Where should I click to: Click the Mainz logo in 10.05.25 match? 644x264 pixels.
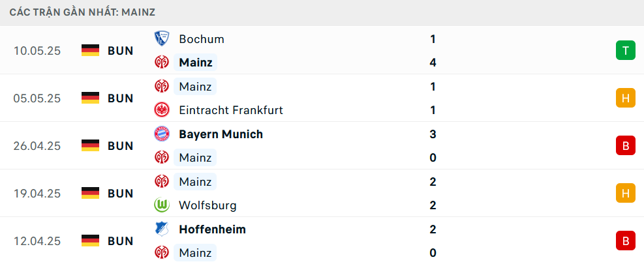click(x=162, y=63)
